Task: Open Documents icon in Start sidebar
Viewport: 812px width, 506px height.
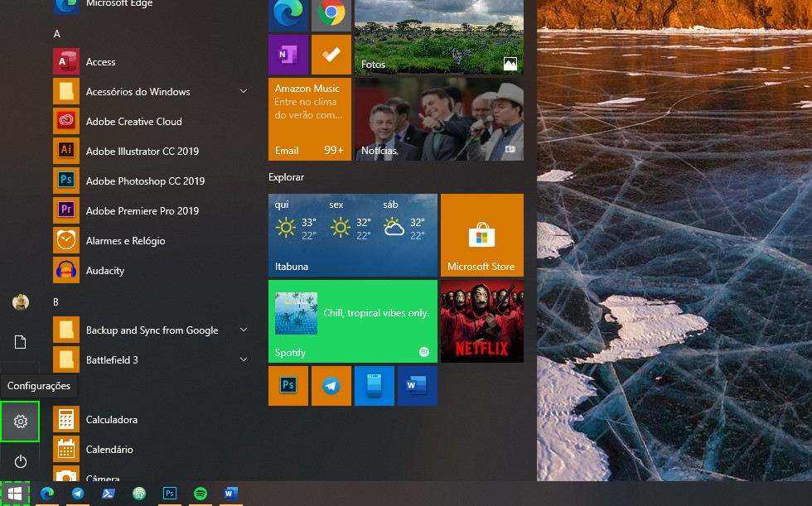Action: tap(20, 342)
